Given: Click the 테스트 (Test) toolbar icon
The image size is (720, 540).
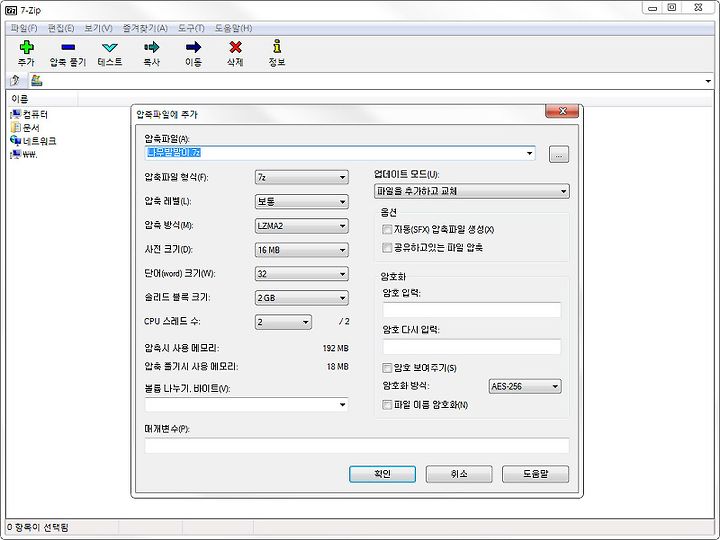Looking at the screenshot, I should click(110, 47).
